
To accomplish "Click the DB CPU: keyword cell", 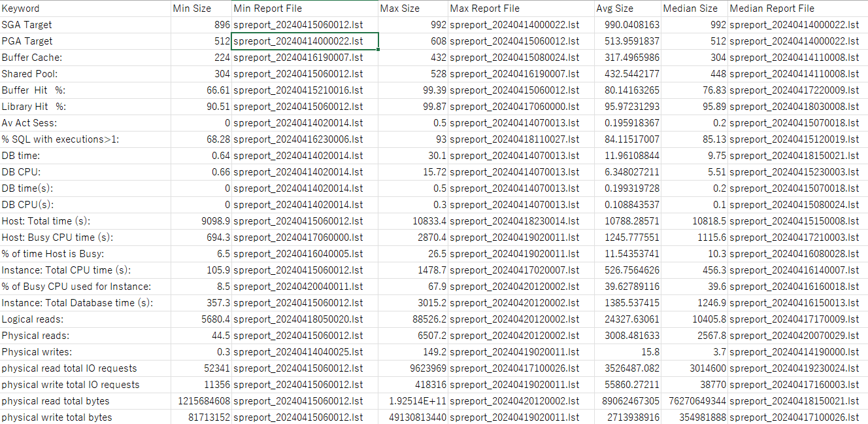I will point(86,172).
